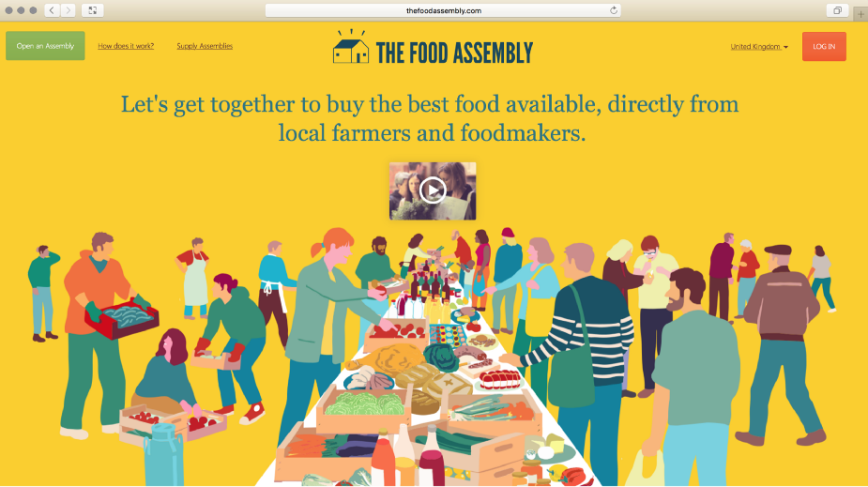The image size is (868, 487).
Task: Open the How does it work? link
Action: coord(126,46)
